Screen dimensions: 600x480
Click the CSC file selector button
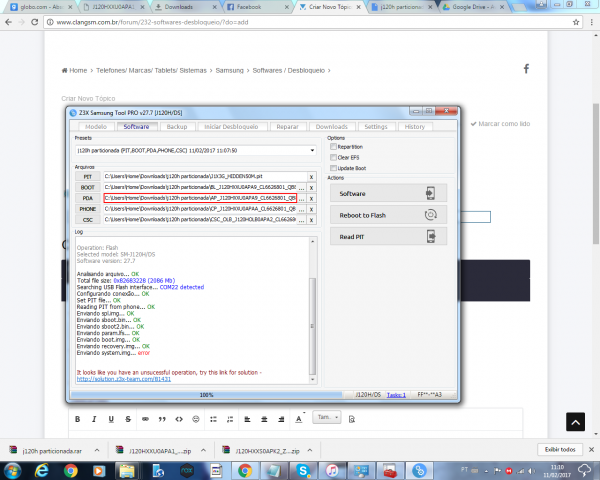88,220
